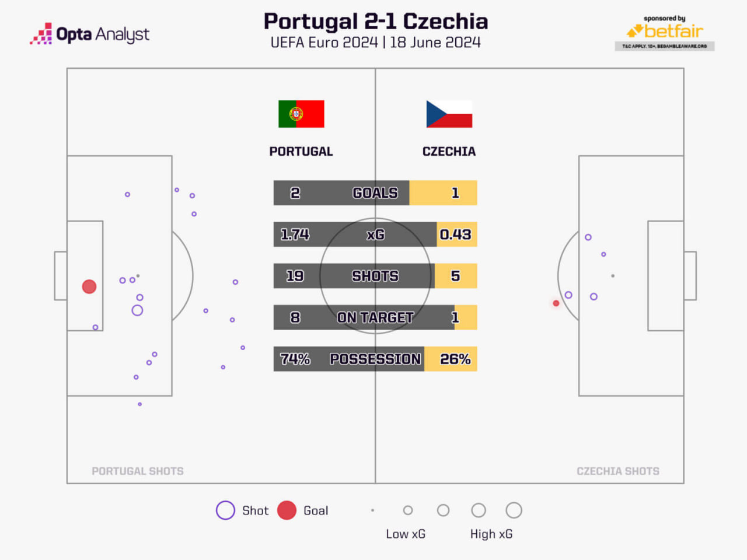Click Czechia's red goal marker near the arc
Image resolution: width=747 pixels, height=560 pixels.
click(556, 303)
